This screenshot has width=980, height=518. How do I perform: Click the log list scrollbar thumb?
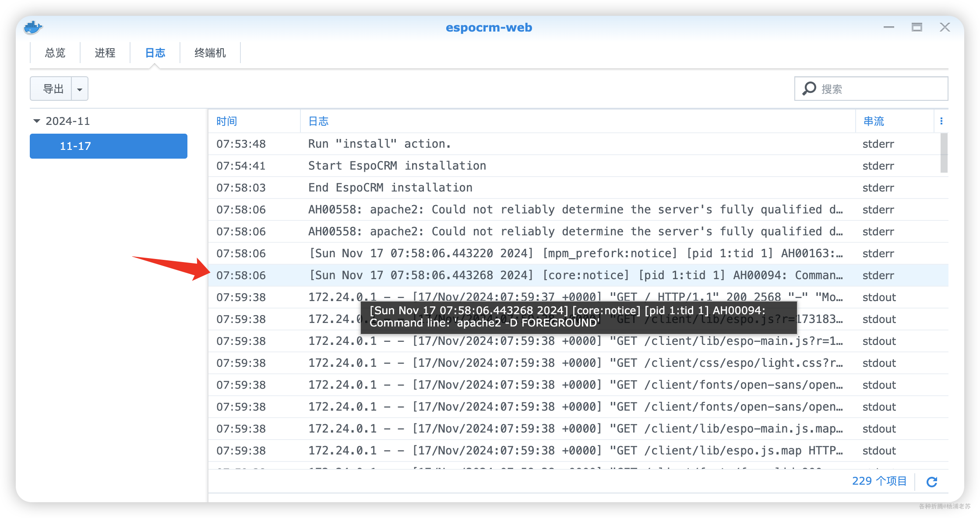944,153
